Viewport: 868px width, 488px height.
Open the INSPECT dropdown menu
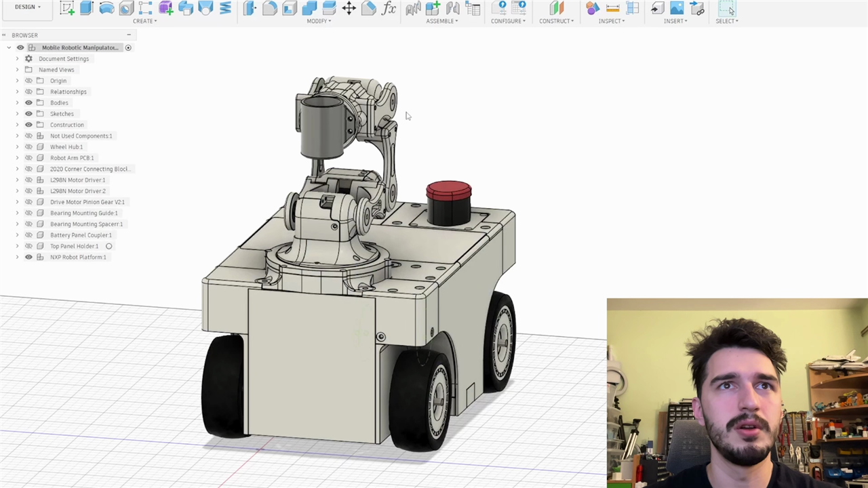pos(612,21)
